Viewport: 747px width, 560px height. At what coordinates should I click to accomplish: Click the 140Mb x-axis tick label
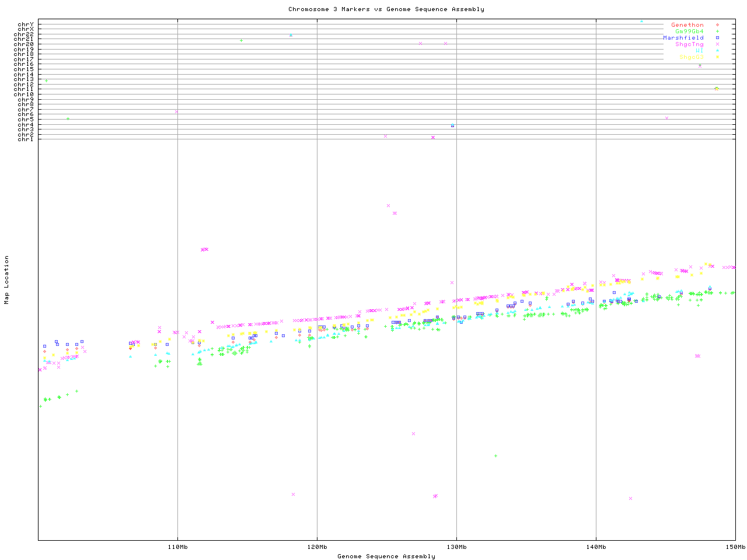click(596, 547)
